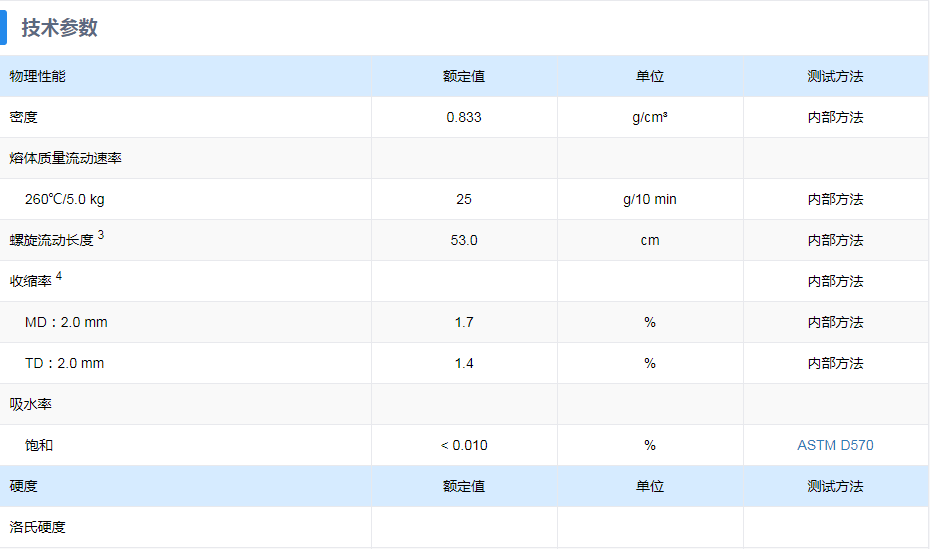The height and width of the screenshot is (549, 930).
Task: Click the % unit in the 饱和 row
Action: (650, 445)
